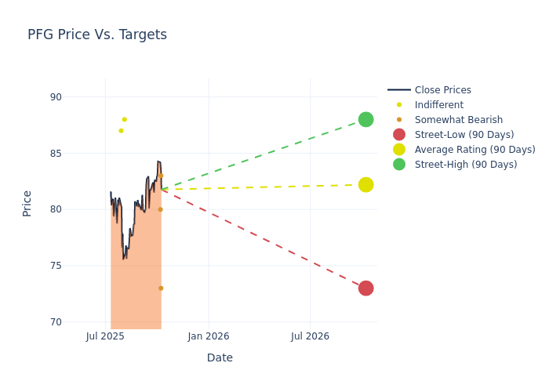Click the Jul 2026 x-axis tick label

tap(310, 336)
